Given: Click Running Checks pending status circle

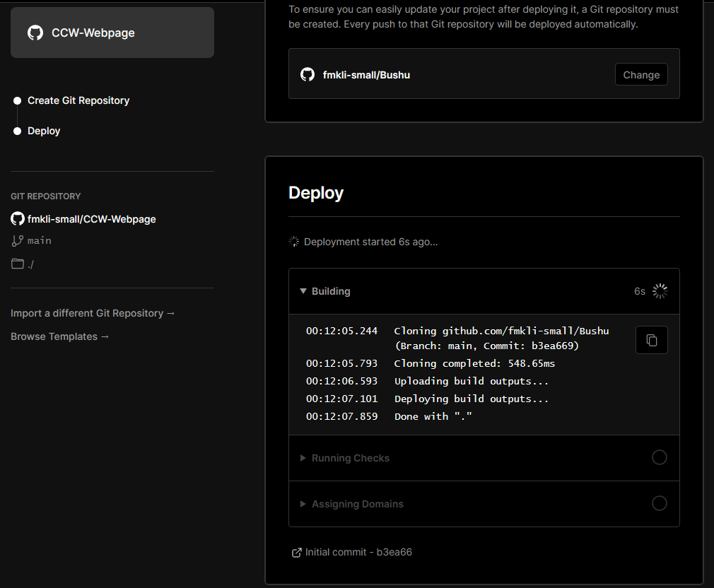Looking at the screenshot, I should [659, 457].
